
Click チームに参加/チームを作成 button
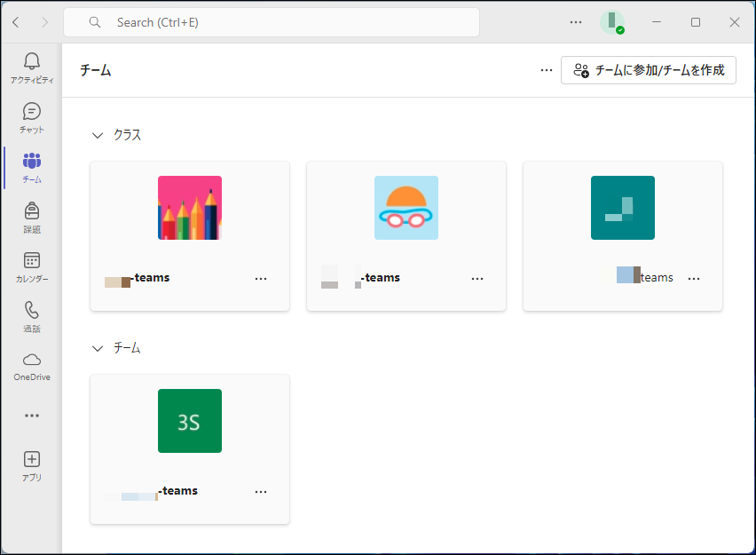click(649, 70)
